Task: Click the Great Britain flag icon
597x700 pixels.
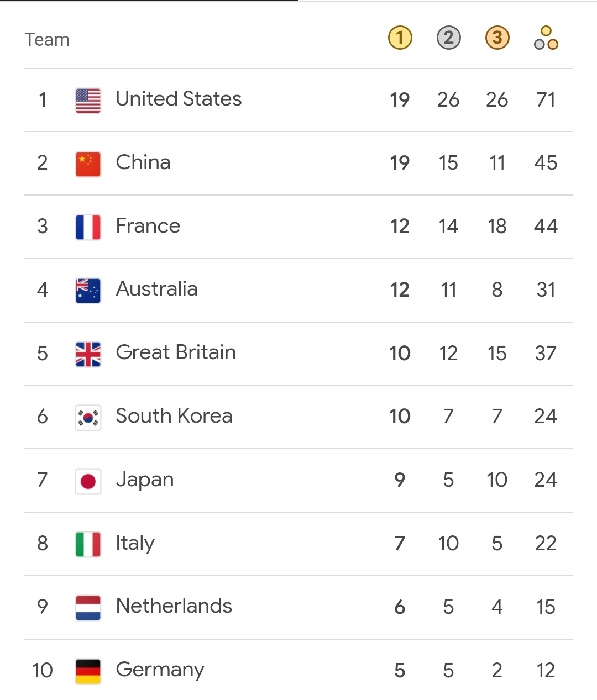Action: 88,354
